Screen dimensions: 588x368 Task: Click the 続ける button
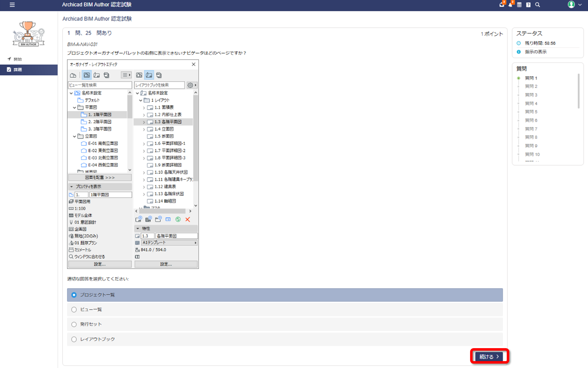tap(489, 356)
